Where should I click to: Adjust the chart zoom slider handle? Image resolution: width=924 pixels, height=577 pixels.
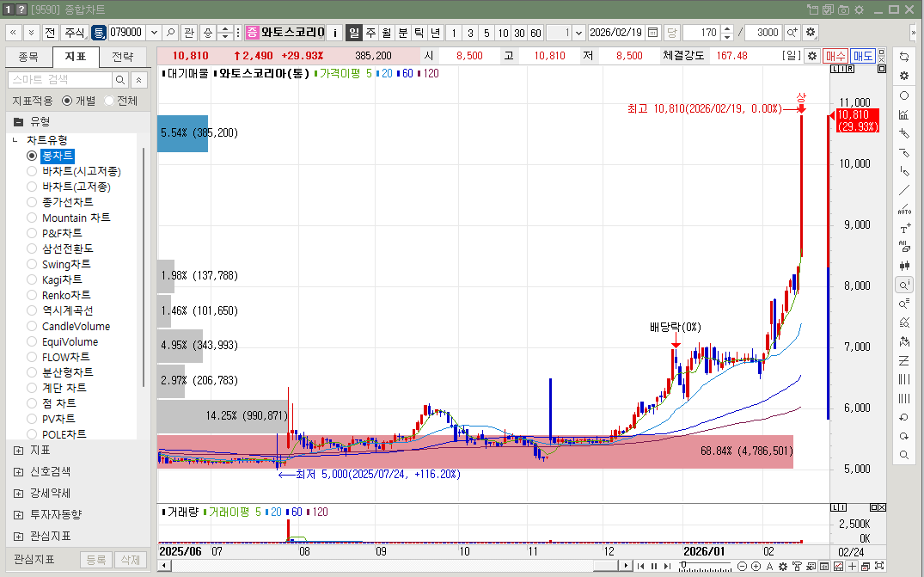[683, 565]
